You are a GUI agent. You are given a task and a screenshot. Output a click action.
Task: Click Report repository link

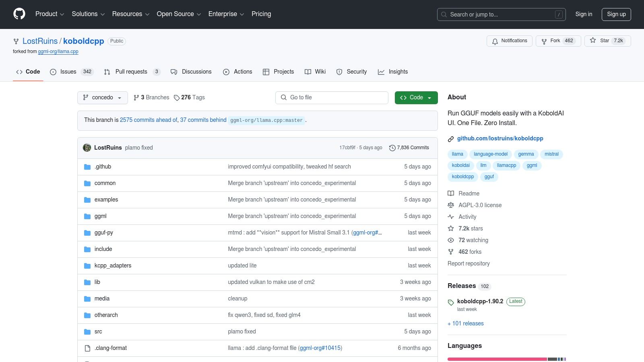point(469,264)
